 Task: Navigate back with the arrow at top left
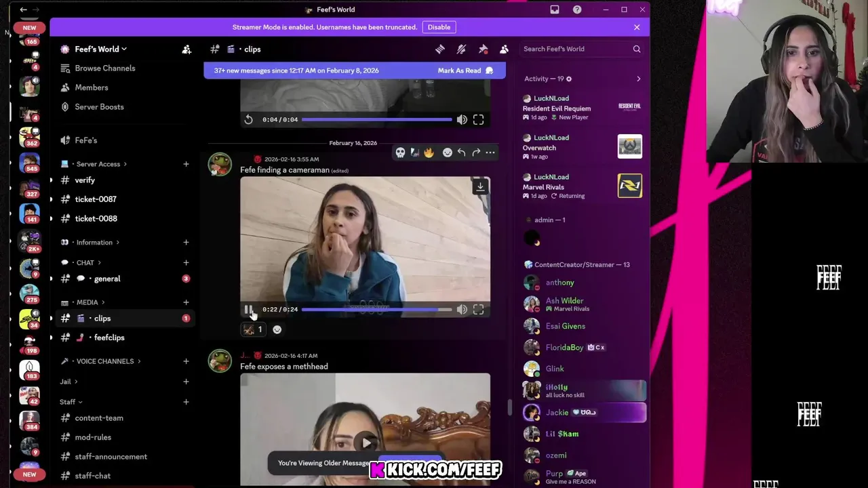tap(23, 9)
